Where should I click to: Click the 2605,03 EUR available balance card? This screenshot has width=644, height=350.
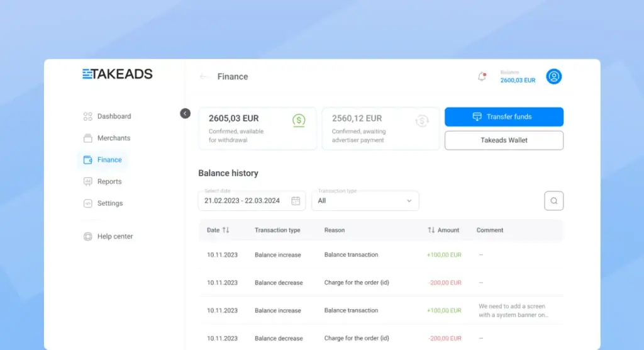(257, 128)
